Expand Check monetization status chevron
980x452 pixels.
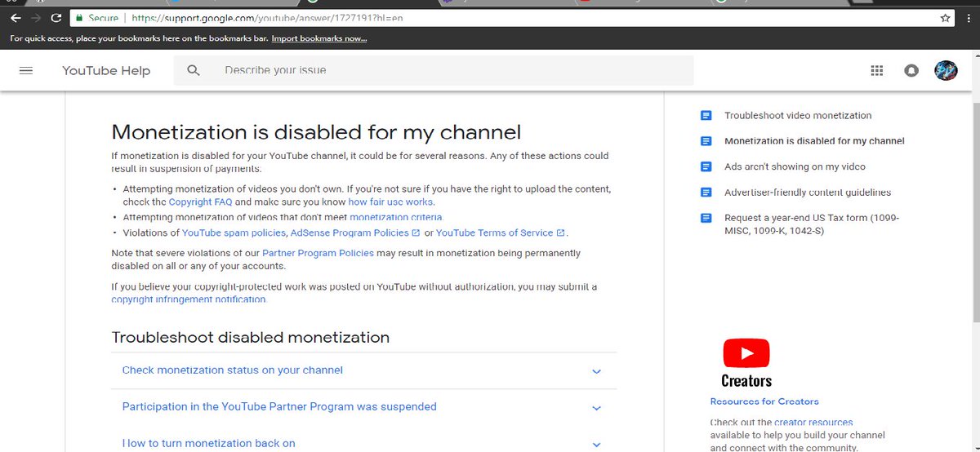596,371
